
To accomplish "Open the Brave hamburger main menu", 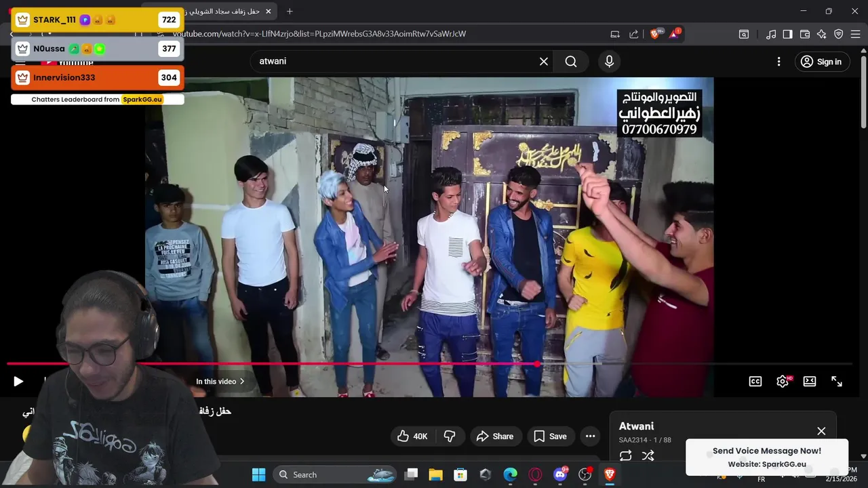I will click(x=855, y=34).
